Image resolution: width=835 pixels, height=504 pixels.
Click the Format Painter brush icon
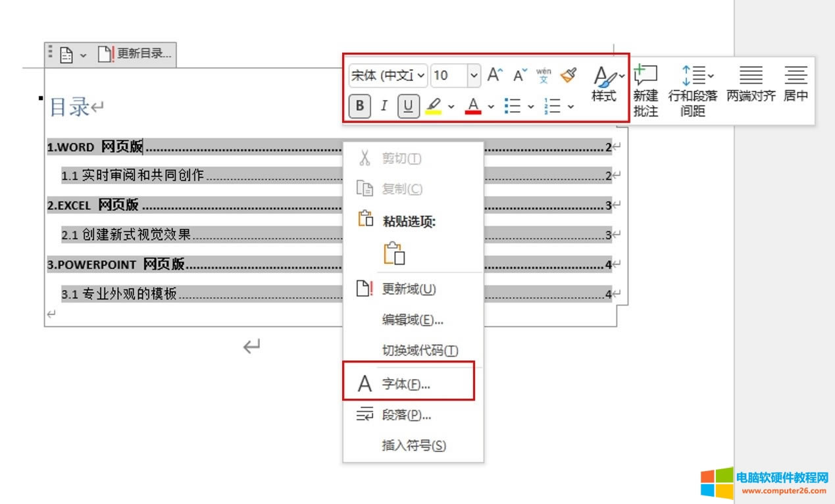[569, 75]
